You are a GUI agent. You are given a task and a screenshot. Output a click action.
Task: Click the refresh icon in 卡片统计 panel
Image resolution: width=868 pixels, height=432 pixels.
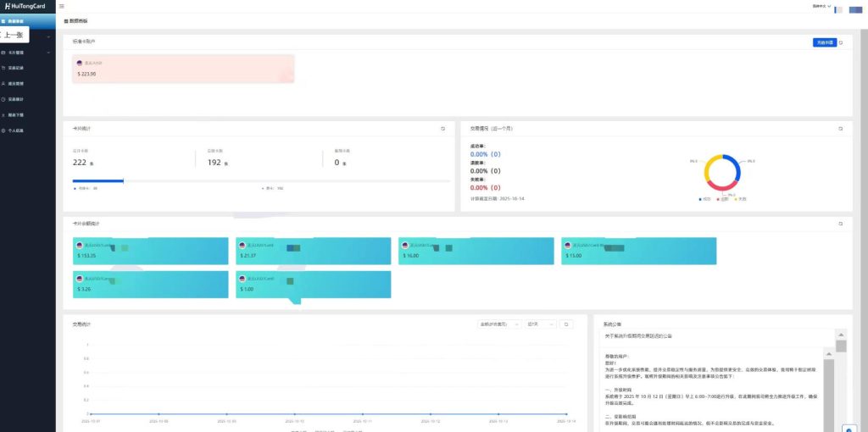point(442,129)
